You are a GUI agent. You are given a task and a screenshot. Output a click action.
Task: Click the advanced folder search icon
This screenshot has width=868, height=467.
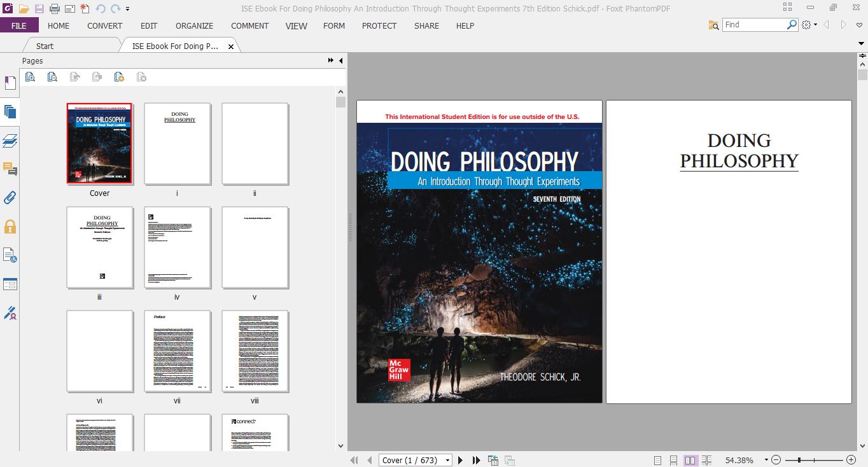pos(714,25)
